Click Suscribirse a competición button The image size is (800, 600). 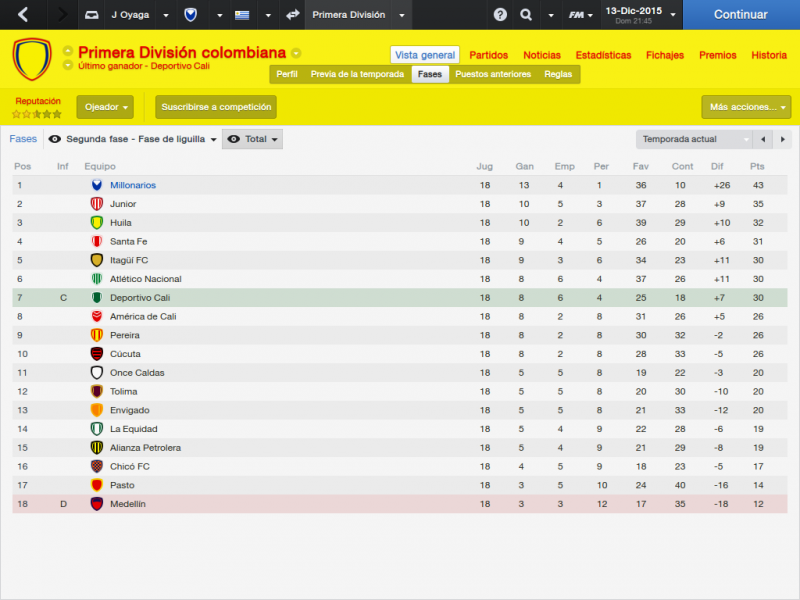tap(216, 107)
